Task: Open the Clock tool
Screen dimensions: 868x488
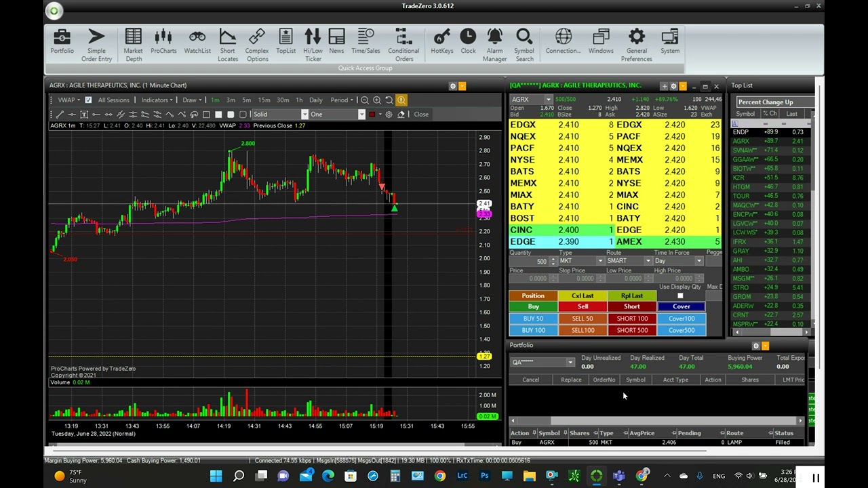Action: pos(468,42)
